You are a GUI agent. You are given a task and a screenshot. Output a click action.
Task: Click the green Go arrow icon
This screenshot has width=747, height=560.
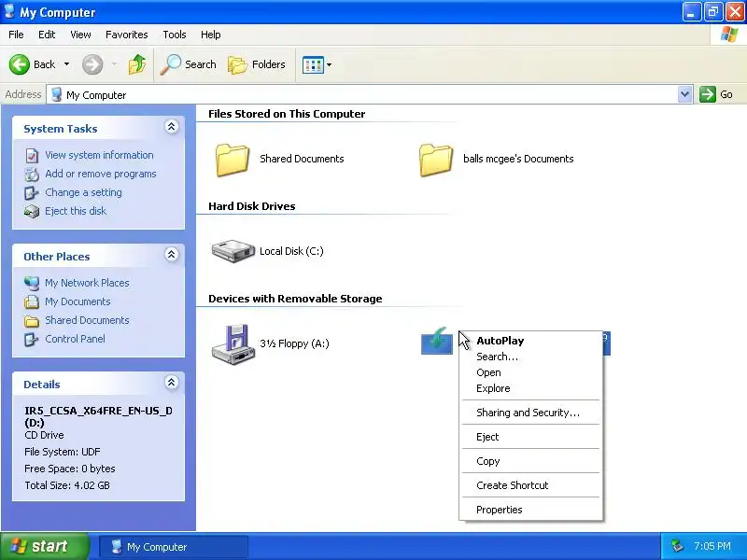pos(708,94)
